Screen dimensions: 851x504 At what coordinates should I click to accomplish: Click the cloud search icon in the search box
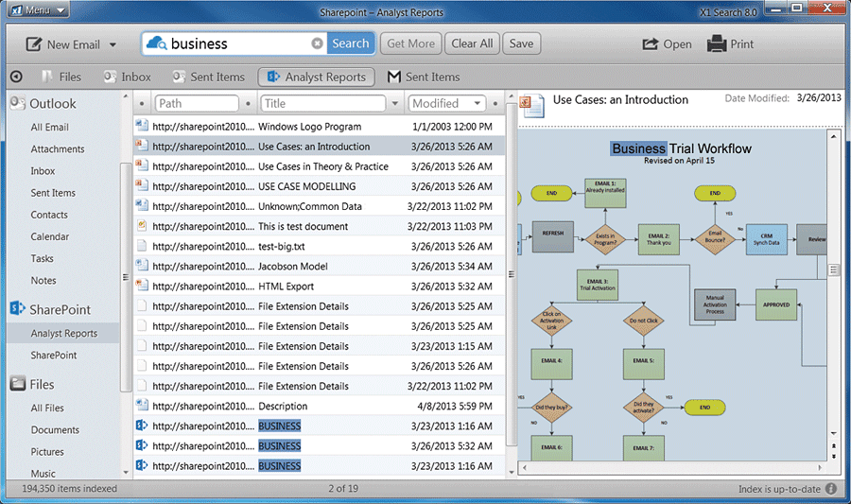[x=156, y=43]
